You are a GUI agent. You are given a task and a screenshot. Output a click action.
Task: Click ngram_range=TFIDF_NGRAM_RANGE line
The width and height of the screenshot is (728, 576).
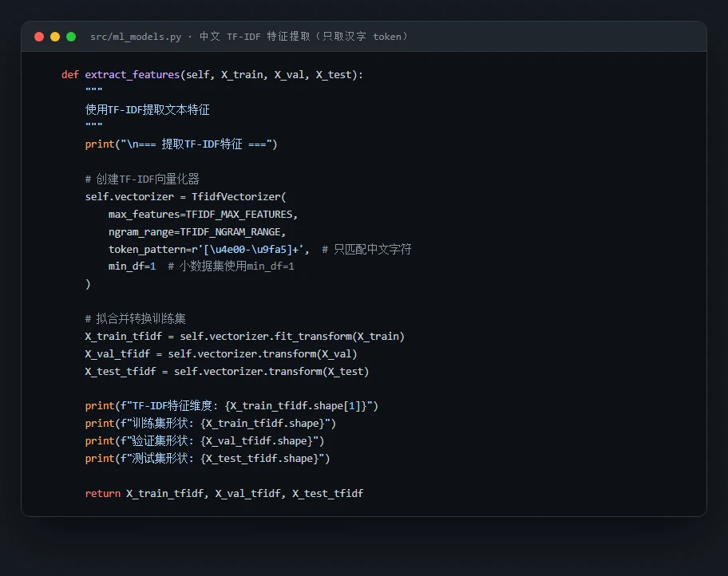(x=197, y=231)
